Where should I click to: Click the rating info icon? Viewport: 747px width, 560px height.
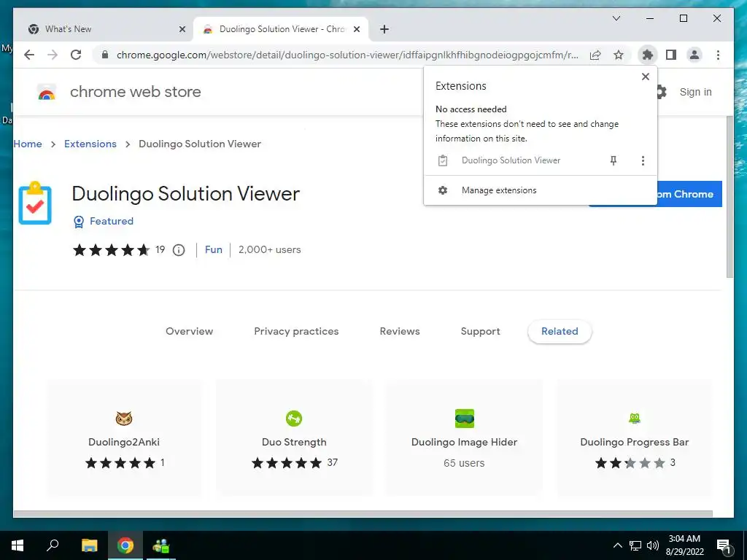(179, 250)
